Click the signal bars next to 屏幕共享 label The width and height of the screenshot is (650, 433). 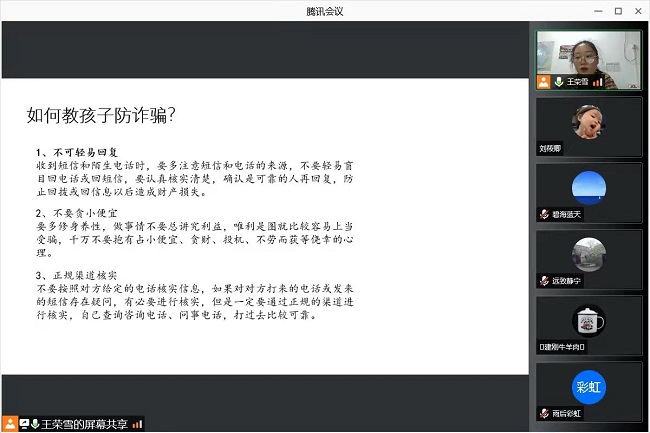(x=137, y=424)
